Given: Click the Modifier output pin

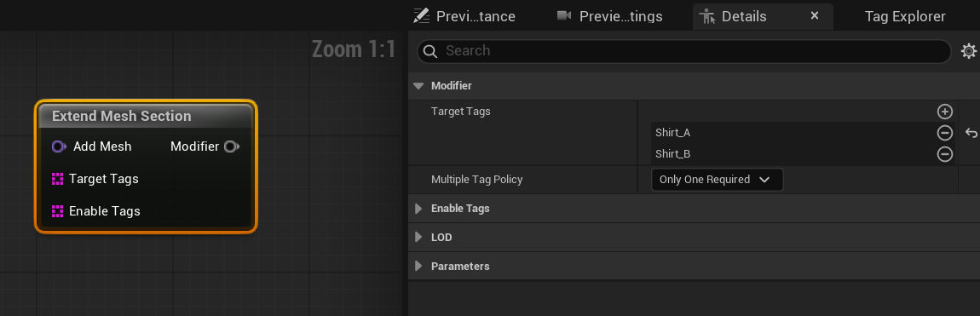Looking at the screenshot, I should click(231, 147).
